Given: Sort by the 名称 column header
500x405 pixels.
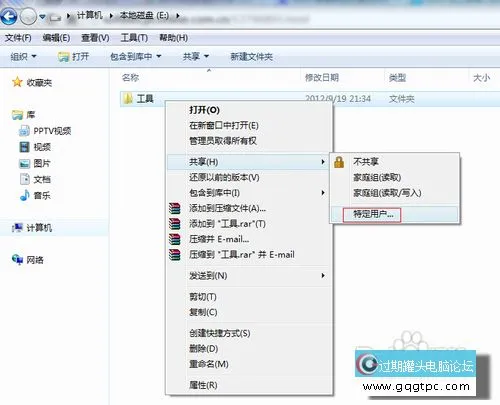Looking at the screenshot, I should 130,78.
